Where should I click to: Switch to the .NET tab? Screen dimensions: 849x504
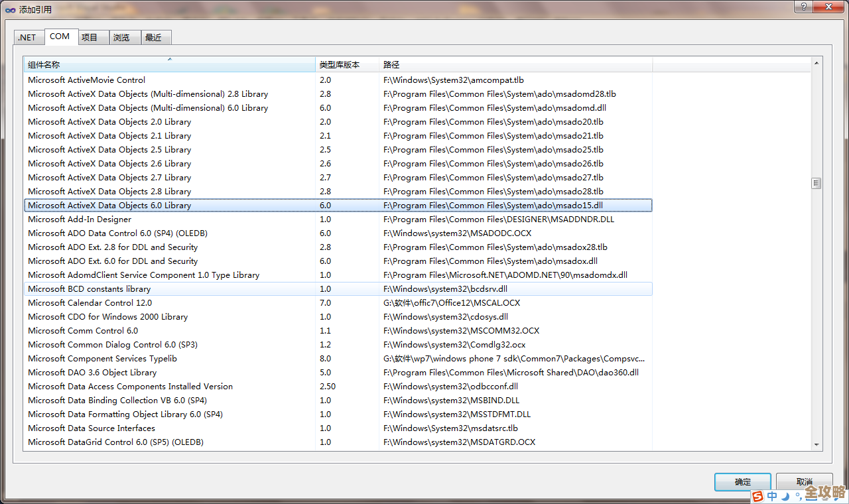click(x=29, y=37)
